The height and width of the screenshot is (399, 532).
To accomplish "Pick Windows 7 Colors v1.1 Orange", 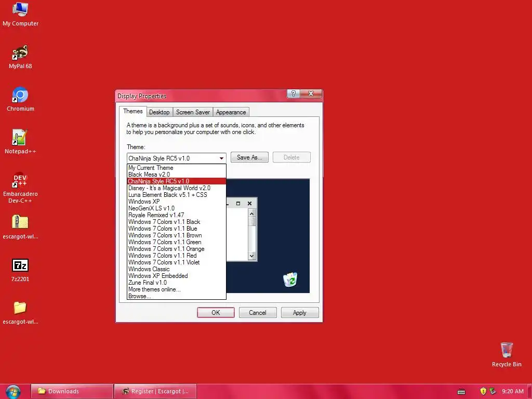I will (x=177, y=249).
